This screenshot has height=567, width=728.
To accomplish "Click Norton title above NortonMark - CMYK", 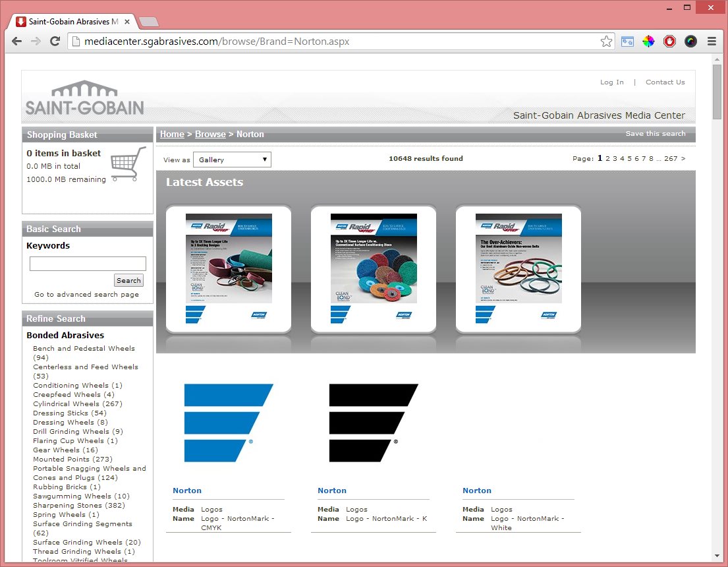I will [x=187, y=491].
